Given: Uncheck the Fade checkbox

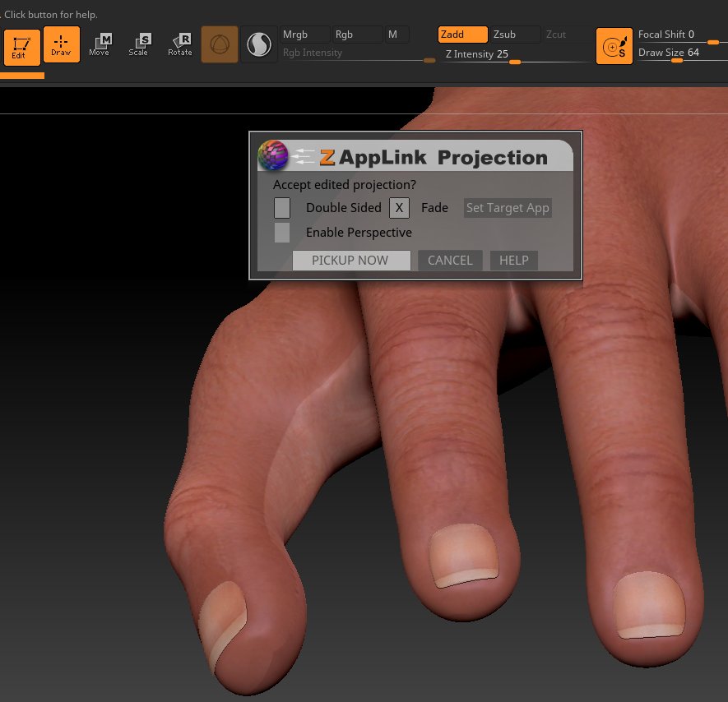Looking at the screenshot, I should click(399, 208).
